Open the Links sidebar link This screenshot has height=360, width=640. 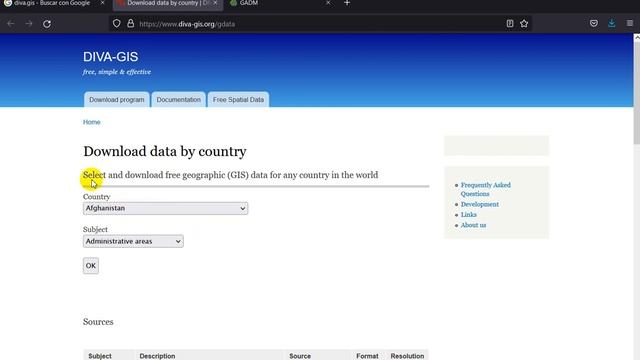pyautogui.click(x=469, y=215)
